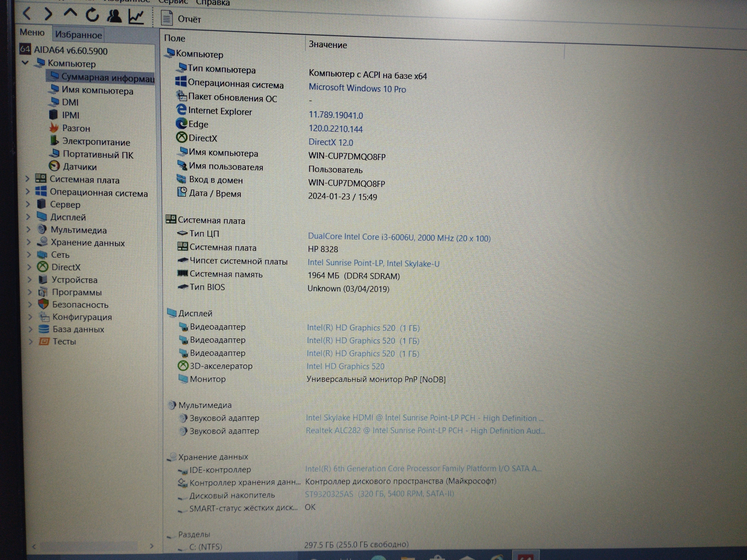This screenshot has width=747, height=560.
Task: Expand Хранение данных tree node
Action: click(x=28, y=242)
